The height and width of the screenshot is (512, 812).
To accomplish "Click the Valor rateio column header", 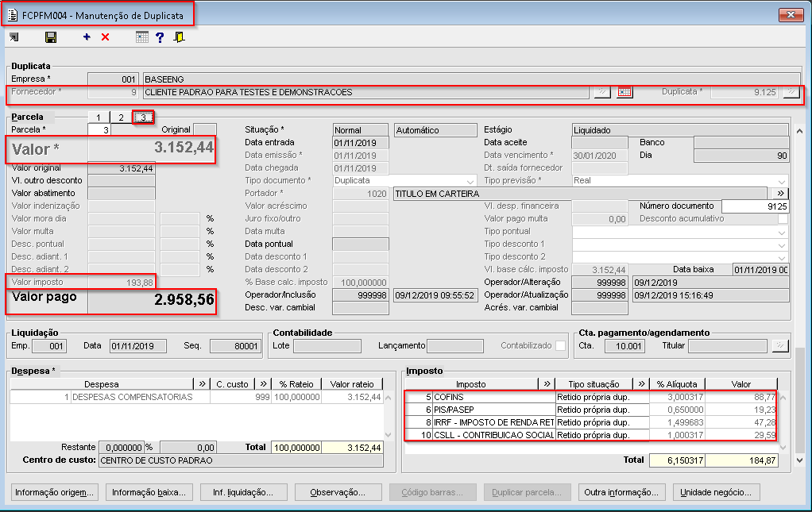I will (x=352, y=383).
